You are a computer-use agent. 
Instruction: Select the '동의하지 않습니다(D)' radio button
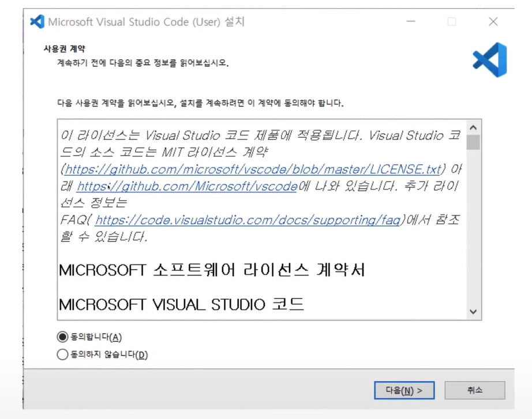pyautogui.click(x=62, y=354)
